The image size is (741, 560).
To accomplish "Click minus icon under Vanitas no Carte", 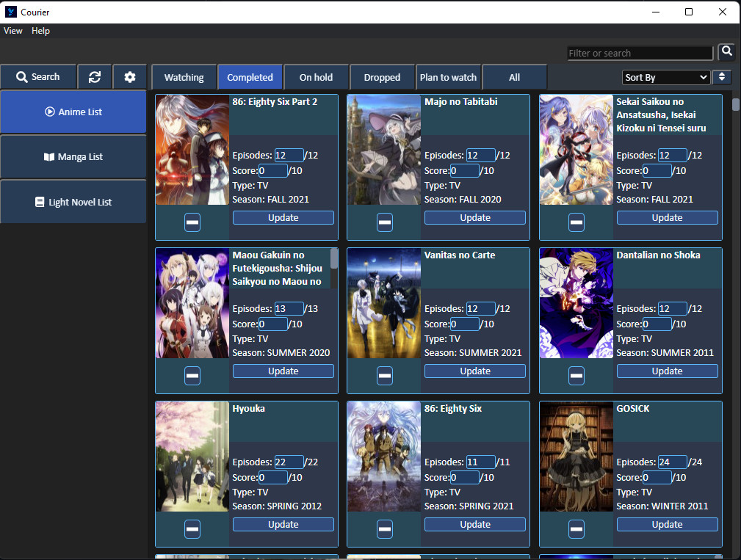I will (x=385, y=375).
